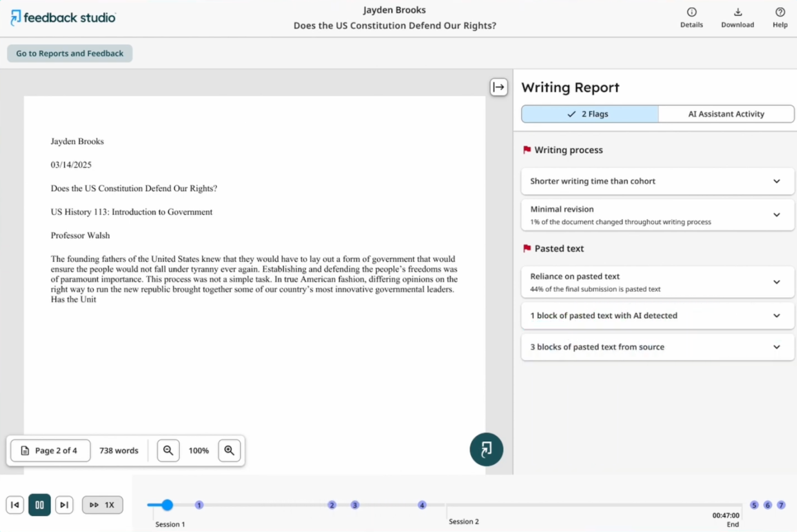
Task: Go to Reports and Feedback
Action: pos(69,53)
